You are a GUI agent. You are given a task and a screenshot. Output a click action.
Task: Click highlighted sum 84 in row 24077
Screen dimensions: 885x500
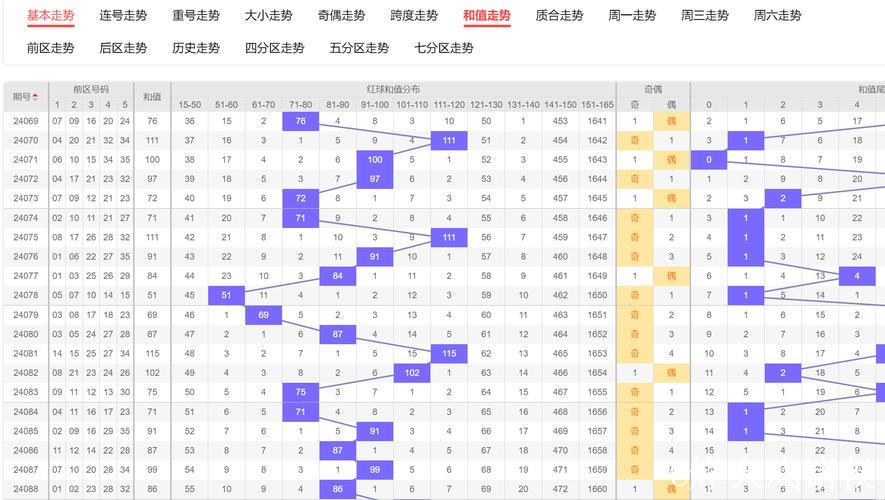(338, 276)
